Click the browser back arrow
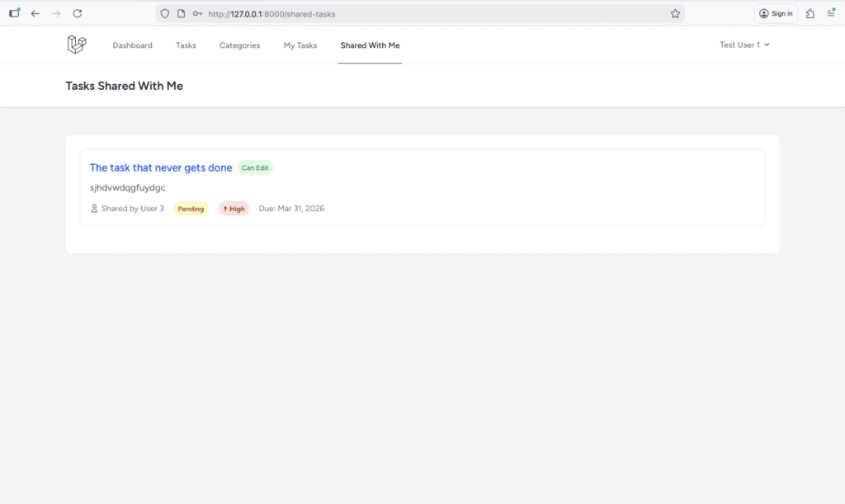This screenshot has width=845, height=504. [35, 14]
